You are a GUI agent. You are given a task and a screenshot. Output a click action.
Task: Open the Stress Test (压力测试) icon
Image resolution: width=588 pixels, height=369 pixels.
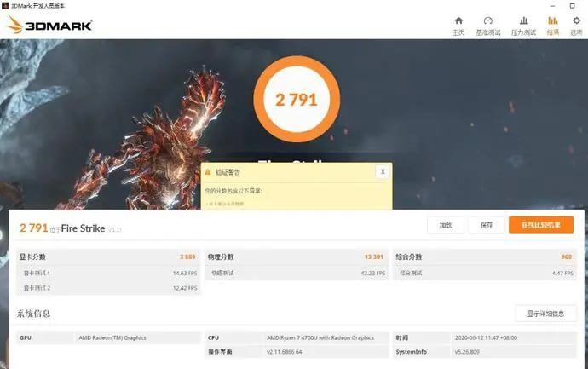(524, 20)
